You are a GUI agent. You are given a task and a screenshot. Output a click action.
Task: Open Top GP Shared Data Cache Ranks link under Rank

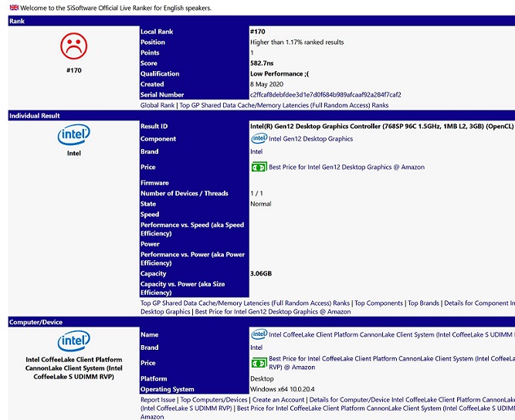pos(284,106)
